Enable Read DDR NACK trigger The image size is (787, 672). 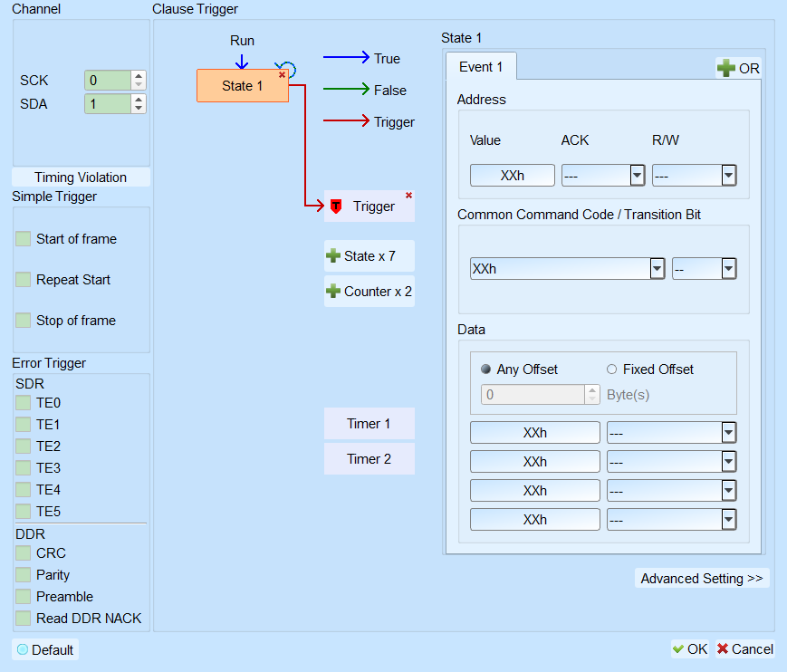23,619
